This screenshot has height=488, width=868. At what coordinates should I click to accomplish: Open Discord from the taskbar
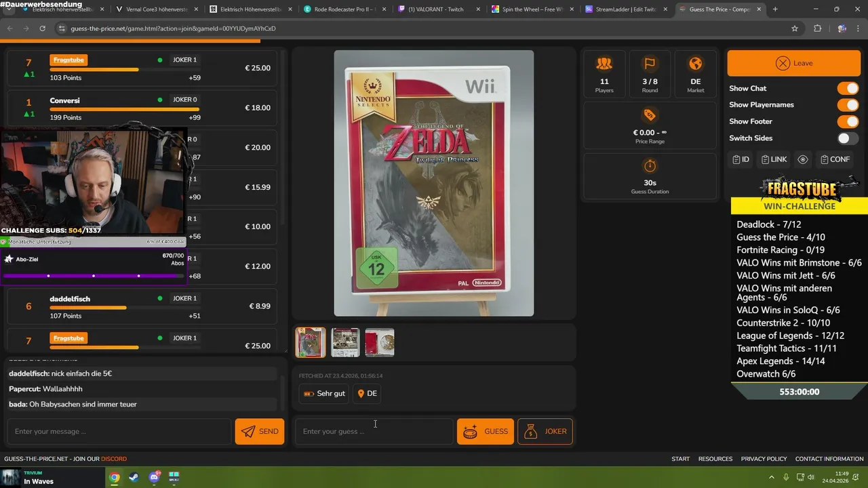coord(154,477)
